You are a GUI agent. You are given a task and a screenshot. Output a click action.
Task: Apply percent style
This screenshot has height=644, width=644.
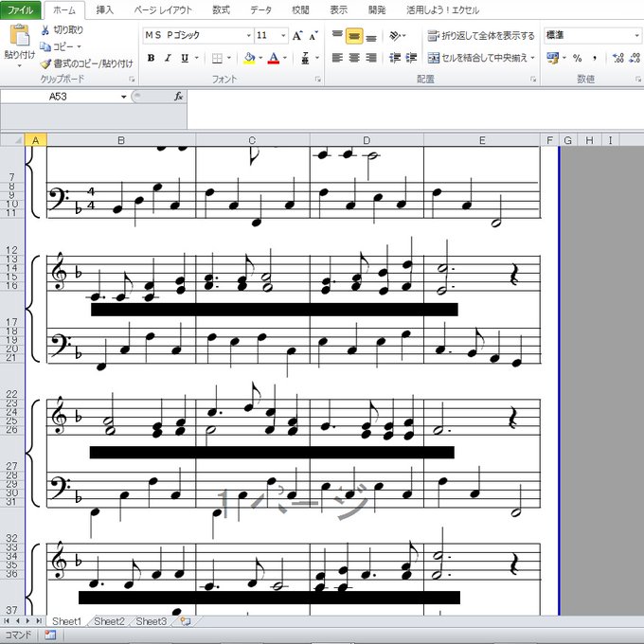(x=578, y=58)
